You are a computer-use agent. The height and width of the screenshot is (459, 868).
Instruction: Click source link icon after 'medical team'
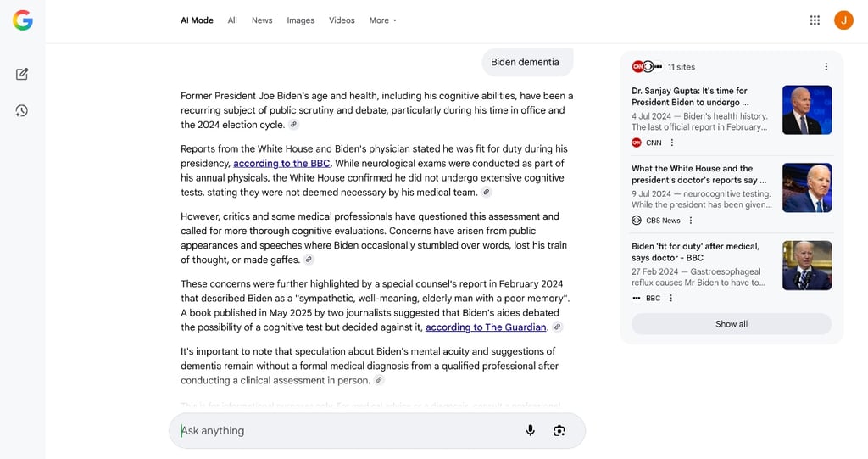click(486, 193)
